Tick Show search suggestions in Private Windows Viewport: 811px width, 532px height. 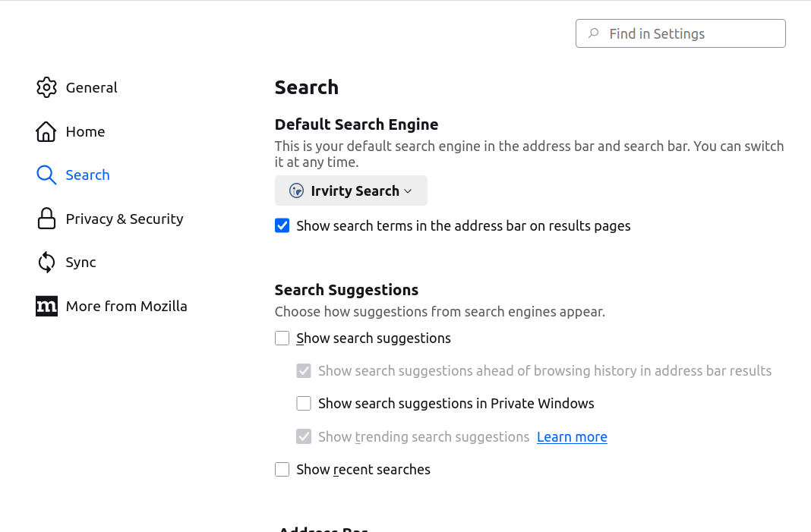pyautogui.click(x=304, y=404)
